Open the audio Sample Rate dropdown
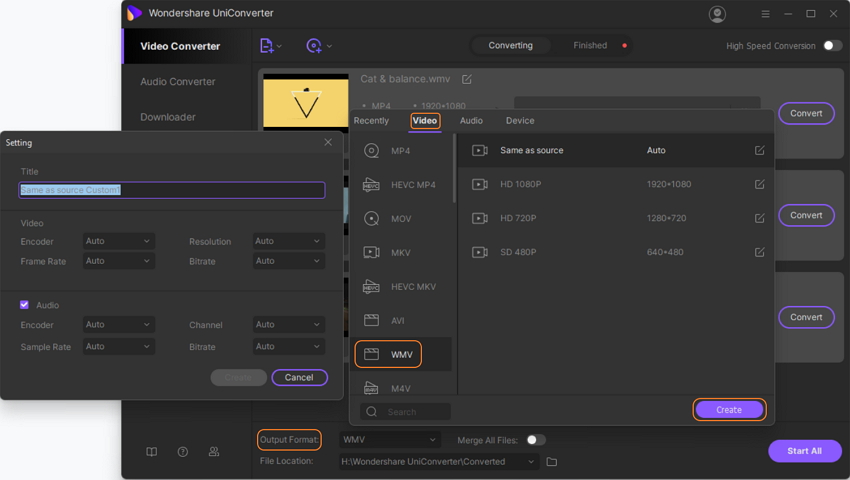Image resolution: width=850 pixels, height=480 pixels. [x=118, y=347]
